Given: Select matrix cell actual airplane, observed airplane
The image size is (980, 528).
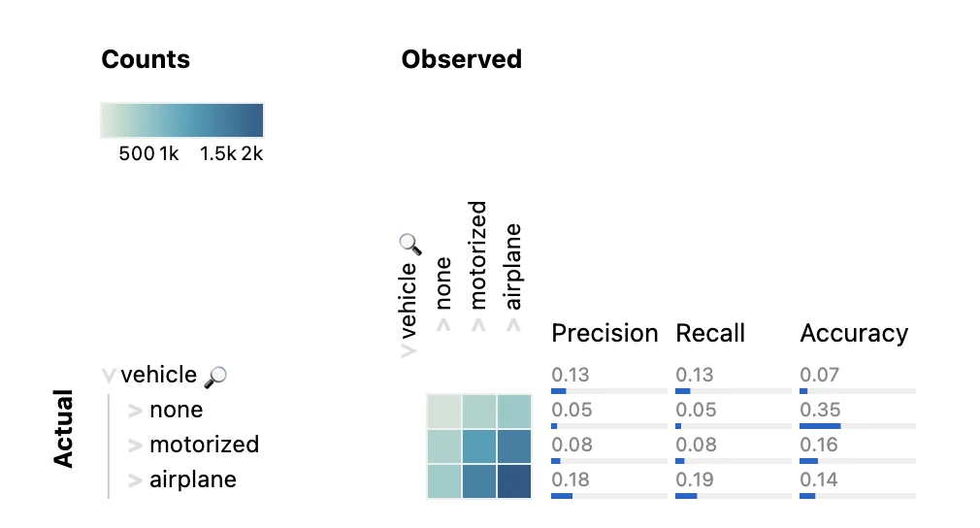Looking at the screenshot, I should pyautogui.click(x=513, y=481).
